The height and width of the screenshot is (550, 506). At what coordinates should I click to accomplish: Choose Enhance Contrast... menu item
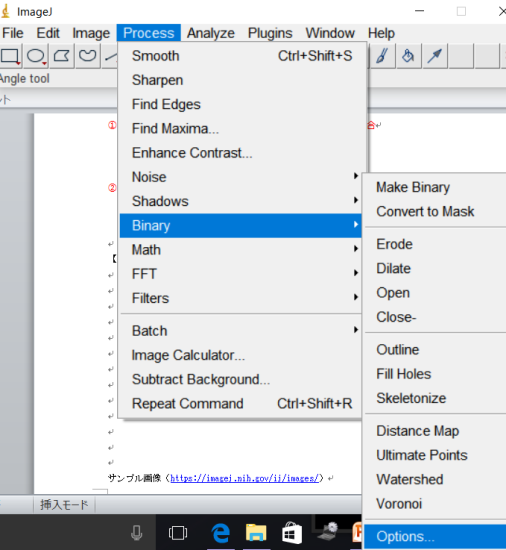pos(241,153)
